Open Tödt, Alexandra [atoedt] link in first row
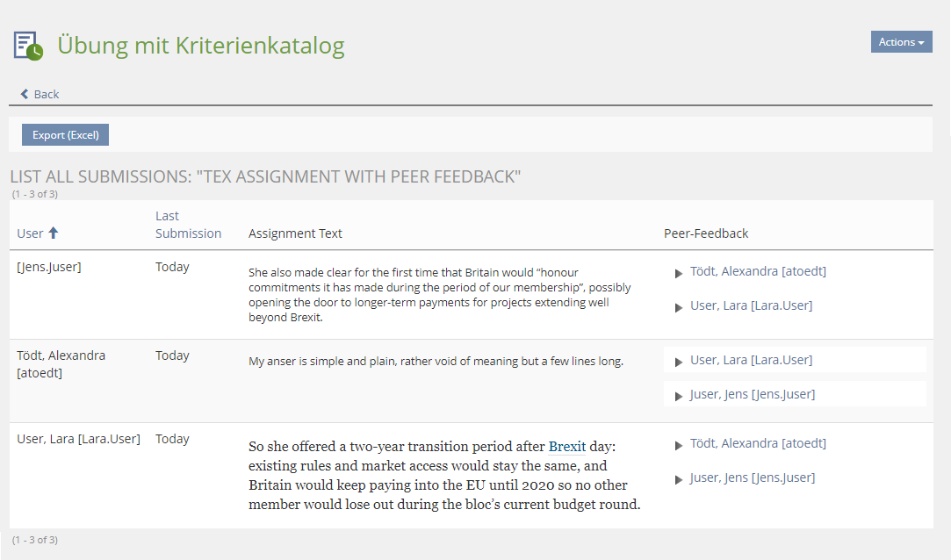 (758, 271)
